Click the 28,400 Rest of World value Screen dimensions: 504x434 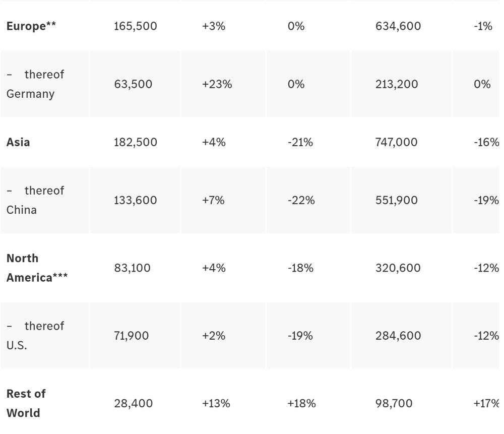coord(132,403)
